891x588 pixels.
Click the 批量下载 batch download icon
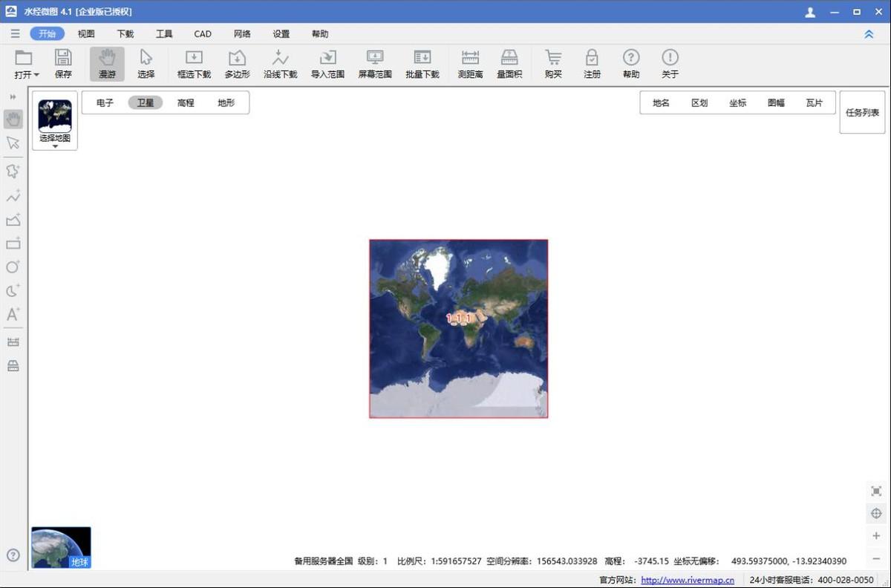(x=422, y=65)
